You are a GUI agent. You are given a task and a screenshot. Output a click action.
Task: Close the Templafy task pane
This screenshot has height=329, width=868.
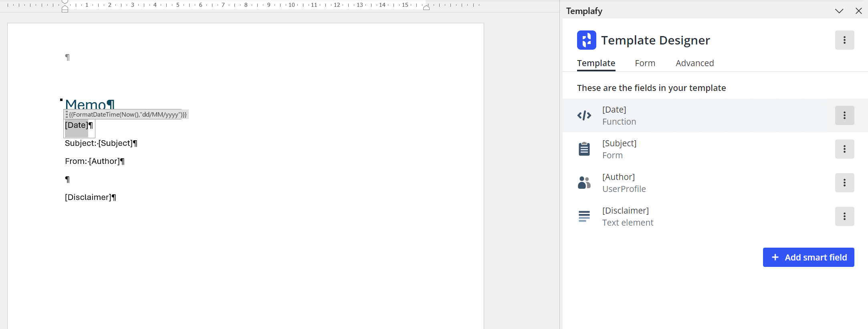coord(858,11)
